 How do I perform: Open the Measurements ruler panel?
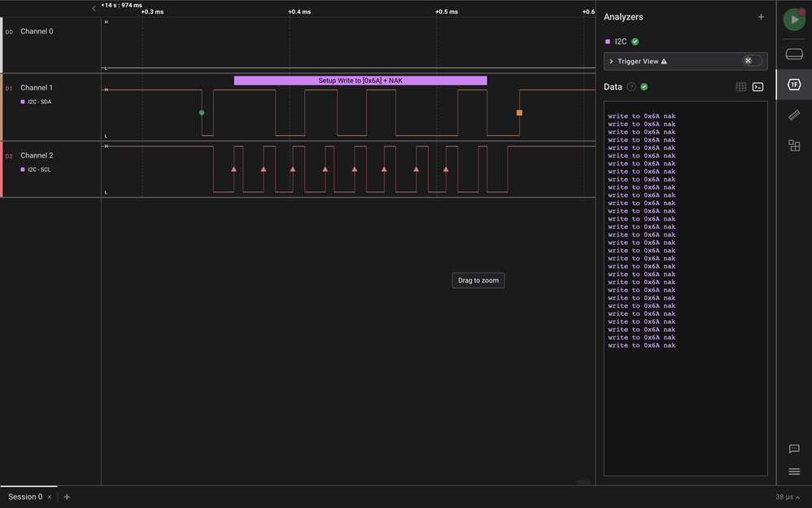[x=794, y=115]
